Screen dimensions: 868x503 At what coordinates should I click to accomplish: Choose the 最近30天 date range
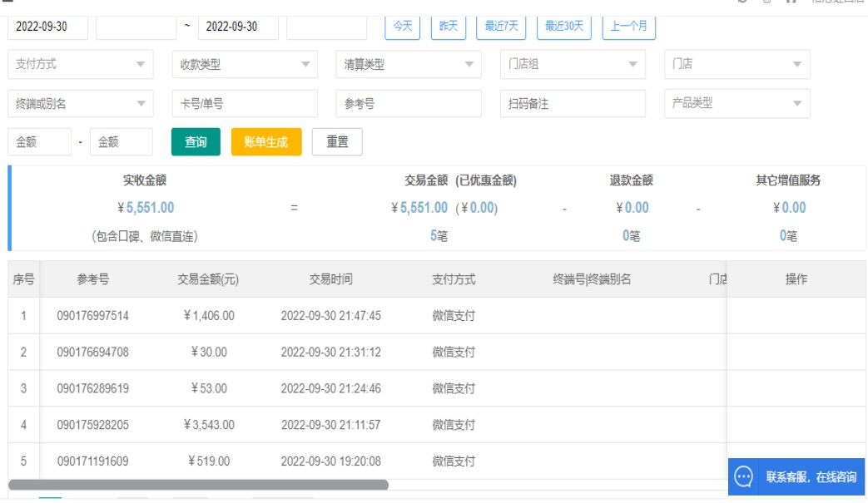pos(564,26)
